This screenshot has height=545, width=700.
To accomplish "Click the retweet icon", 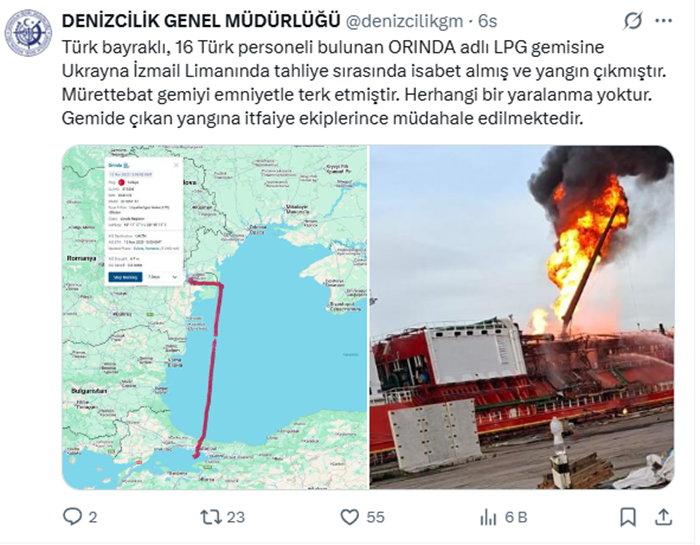I will tap(211, 517).
